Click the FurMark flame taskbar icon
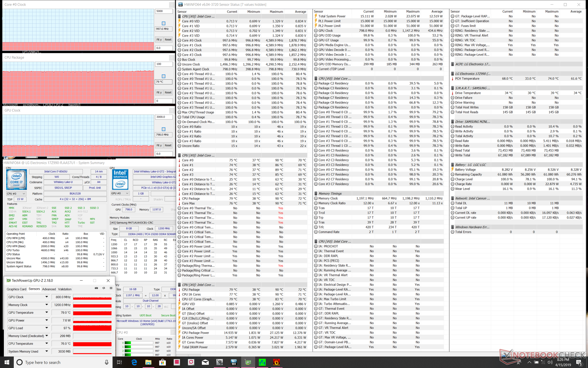Screen dimensions: 588x368 coord(277,362)
